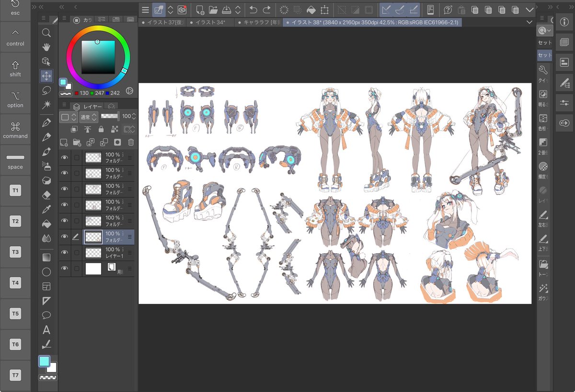Check the box beside レイヤー1 layer
Image resolution: width=575 pixels, height=392 pixels.
(77, 253)
